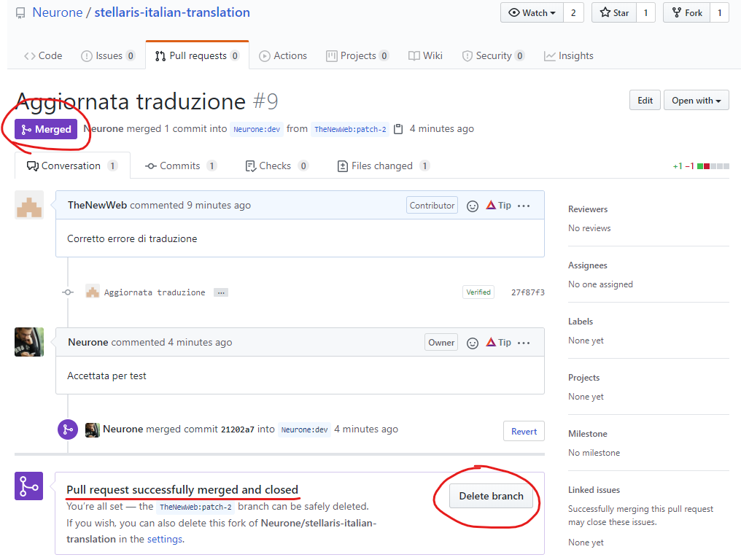Viewport: 741px width, 560px height.
Task: Click the fork count next to Fork
Action: (x=719, y=12)
